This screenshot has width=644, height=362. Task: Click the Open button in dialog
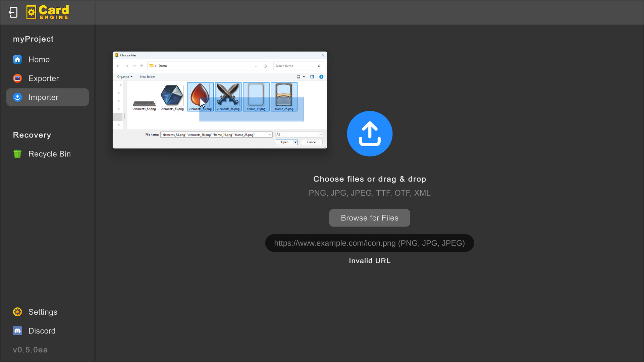[x=284, y=142]
